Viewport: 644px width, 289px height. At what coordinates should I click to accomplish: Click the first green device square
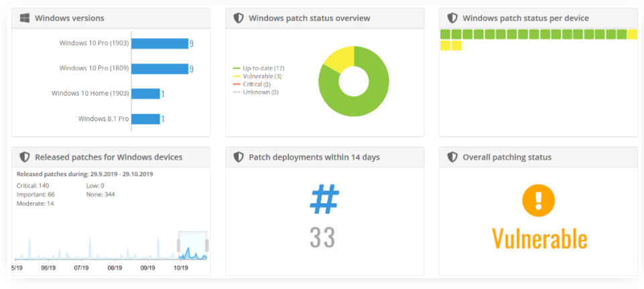445,34
